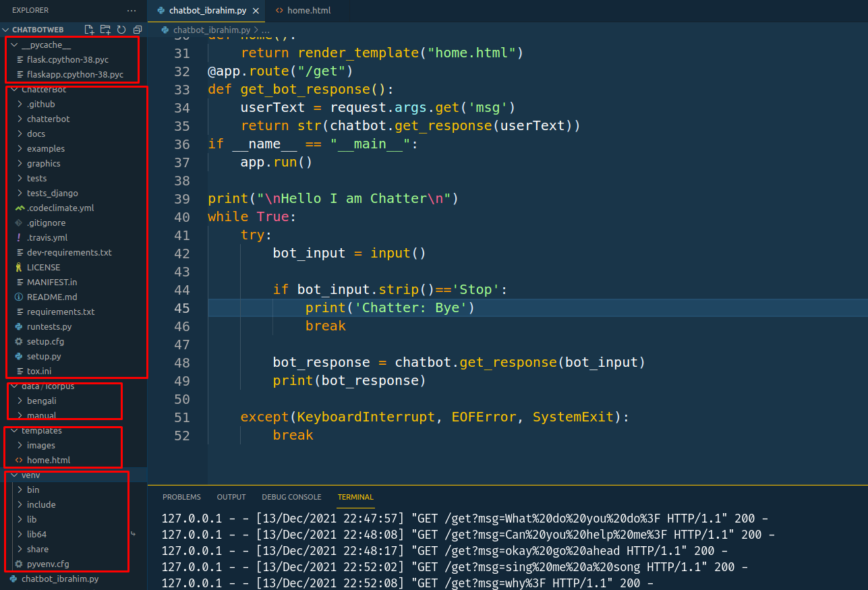Click the HTML icon on home.html tab
The image size is (868, 590).
pos(279,11)
